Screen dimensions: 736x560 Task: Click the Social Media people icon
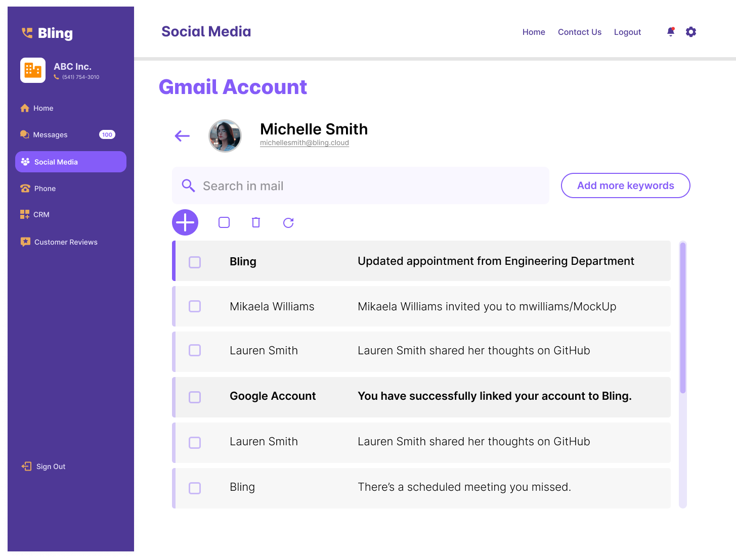pyautogui.click(x=25, y=162)
